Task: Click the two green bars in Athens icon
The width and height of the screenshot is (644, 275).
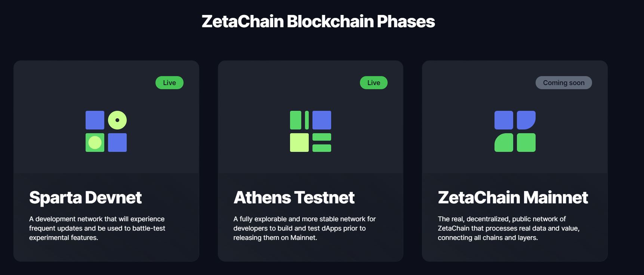Action: click(x=322, y=143)
